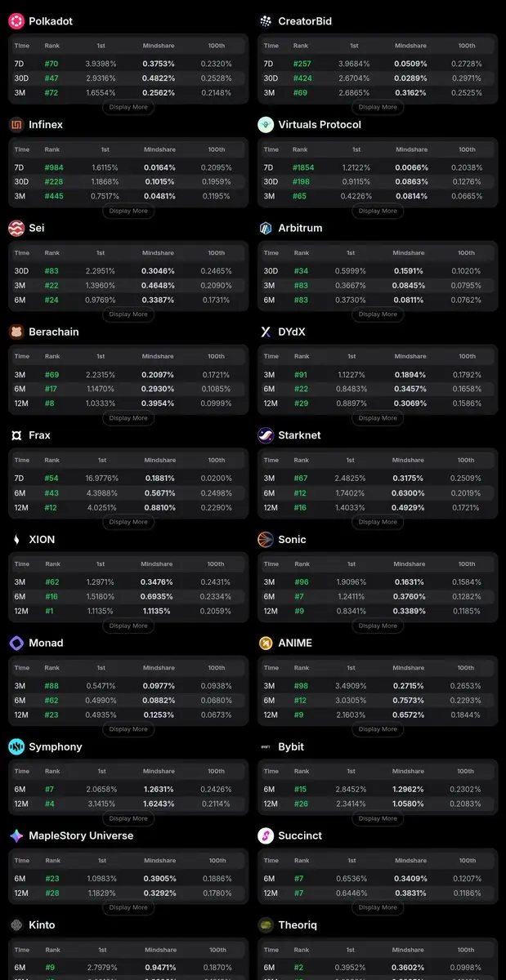Click the Sonic project logo
The height and width of the screenshot is (980, 506).
click(x=266, y=539)
